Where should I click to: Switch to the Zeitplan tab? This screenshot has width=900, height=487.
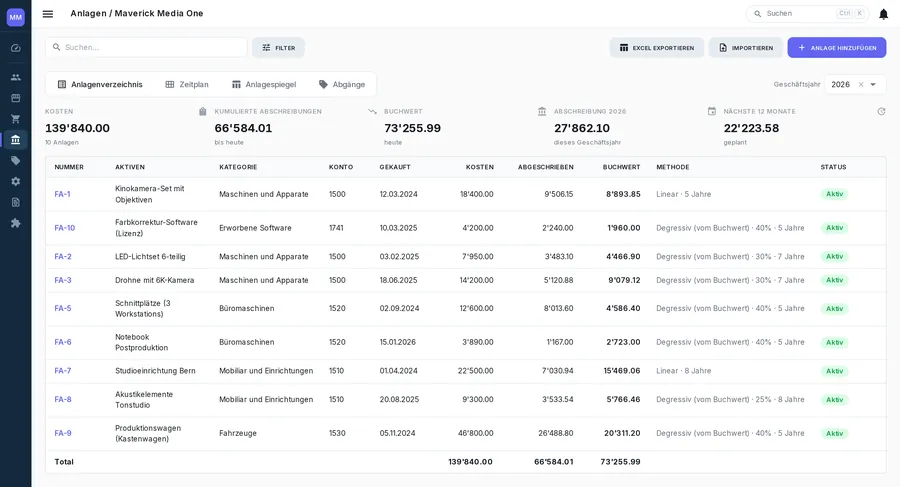pyautogui.click(x=187, y=84)
